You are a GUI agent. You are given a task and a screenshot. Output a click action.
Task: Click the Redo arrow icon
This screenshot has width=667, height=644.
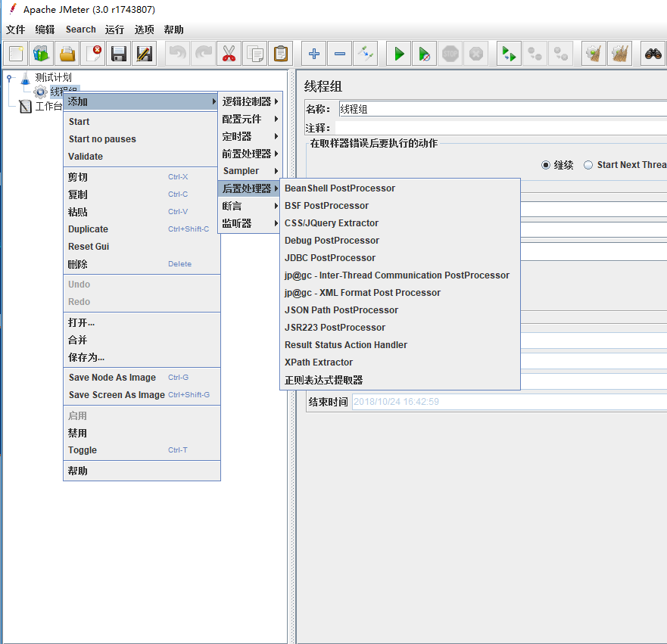[x=204, y=54]
